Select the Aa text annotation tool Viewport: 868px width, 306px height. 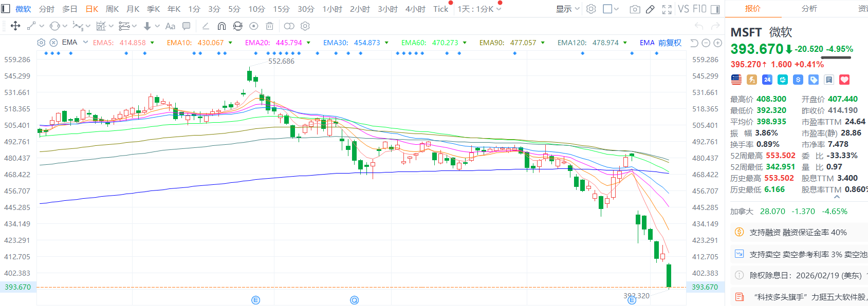click(170, 26)
